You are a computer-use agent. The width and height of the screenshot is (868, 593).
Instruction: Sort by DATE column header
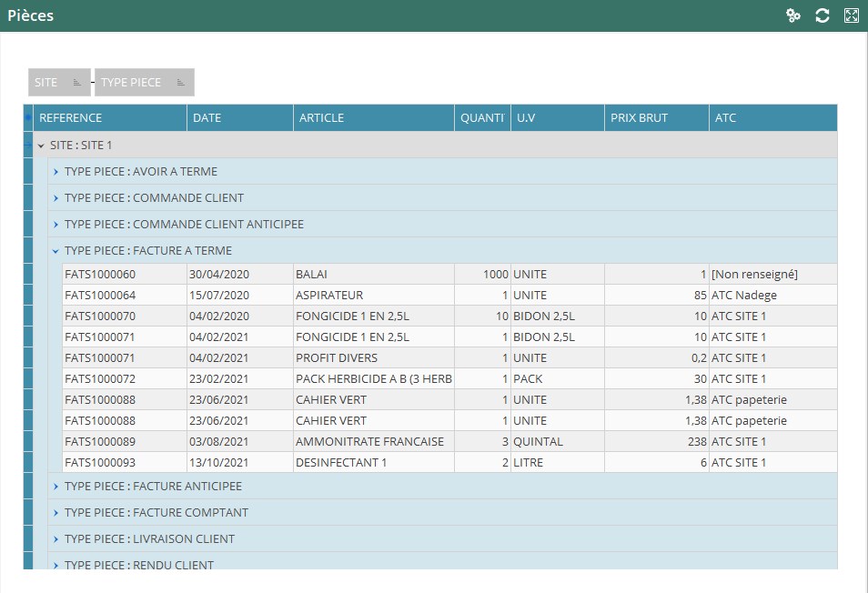pos(240,118)
